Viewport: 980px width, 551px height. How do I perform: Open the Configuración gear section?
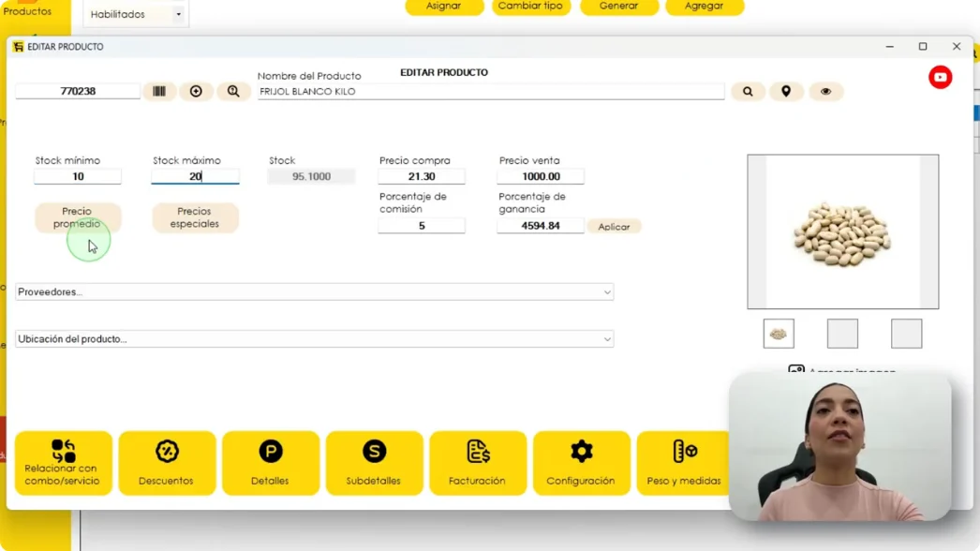[x=581, y=463]
